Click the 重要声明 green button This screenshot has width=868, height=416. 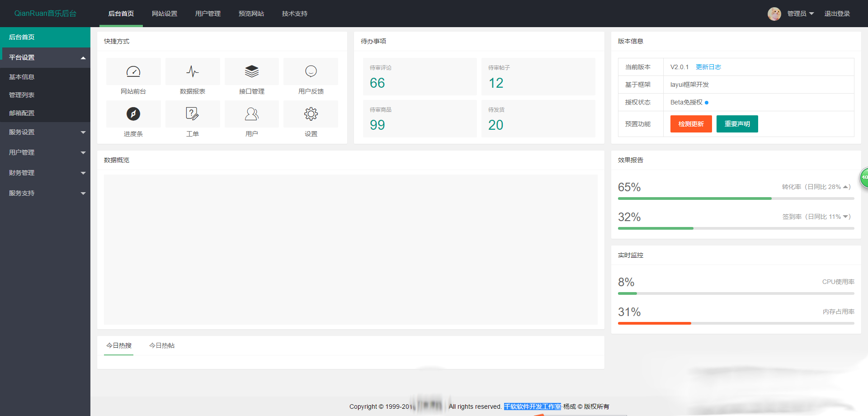click(x=737, y=124)
